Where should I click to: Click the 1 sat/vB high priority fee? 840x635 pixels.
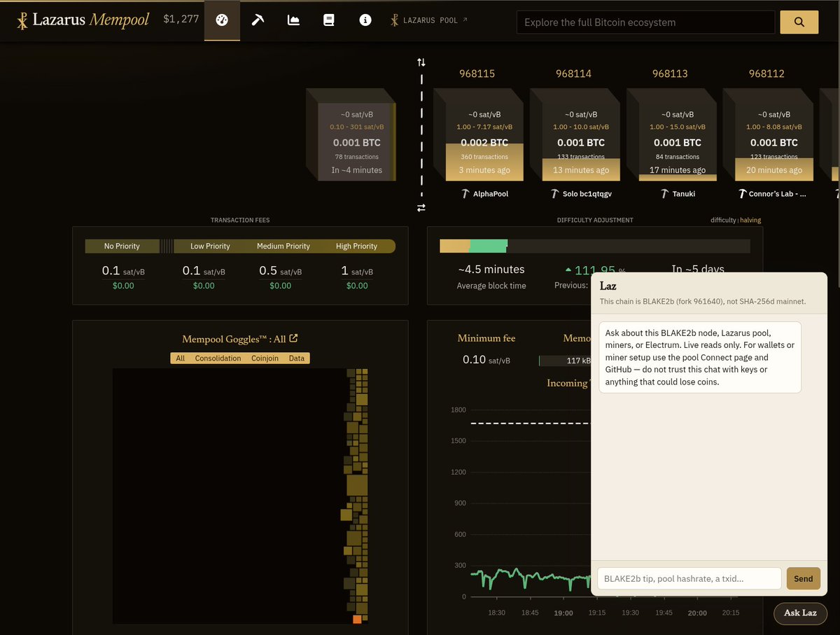(x=357, y=271)
